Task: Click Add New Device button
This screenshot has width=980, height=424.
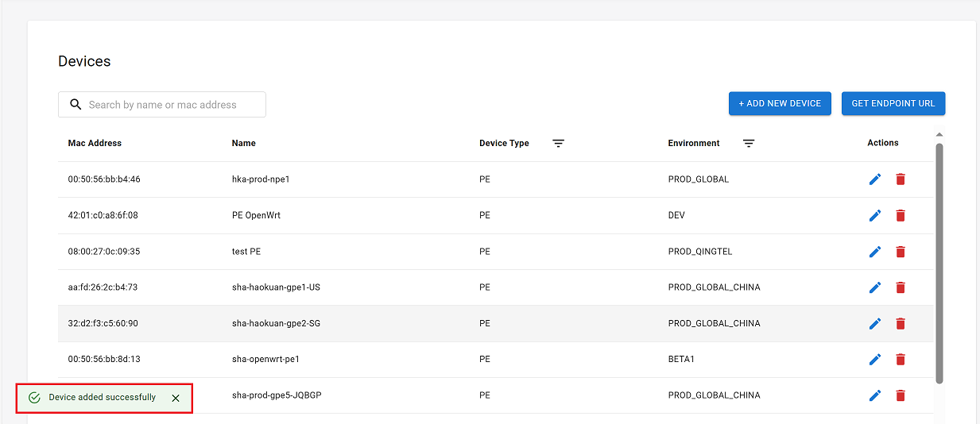Action: 780,103
